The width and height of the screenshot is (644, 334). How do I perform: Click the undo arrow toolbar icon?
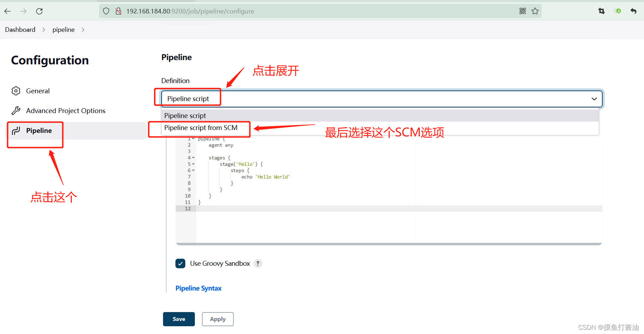[x=633, y=11]
